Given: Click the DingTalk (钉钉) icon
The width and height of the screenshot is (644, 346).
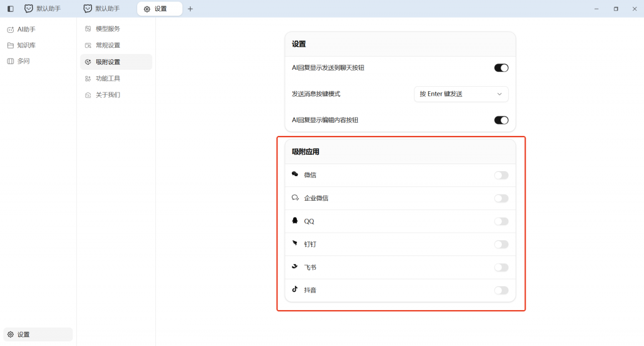Looking at the screenshot, I should pyautogui.click(x=295, y=244).
